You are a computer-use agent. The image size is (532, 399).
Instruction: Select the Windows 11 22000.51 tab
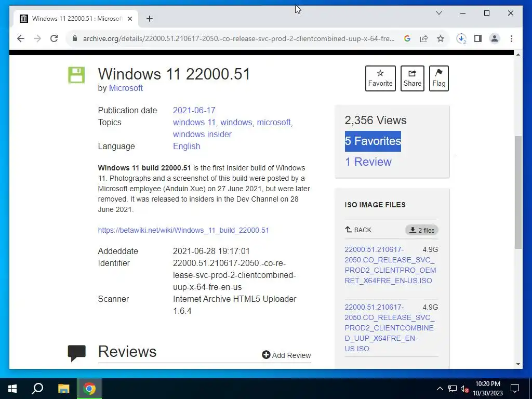coord(76,19)
